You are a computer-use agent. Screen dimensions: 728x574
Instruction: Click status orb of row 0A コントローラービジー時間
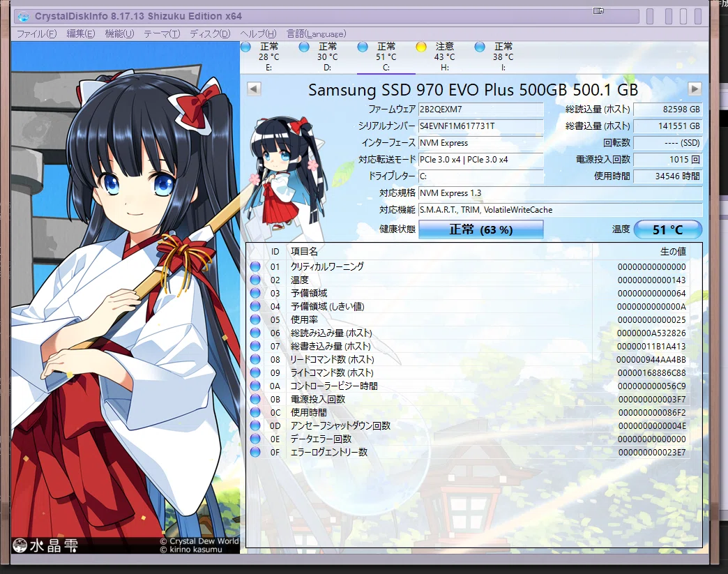pyautogui.click(x=255, y=386)
